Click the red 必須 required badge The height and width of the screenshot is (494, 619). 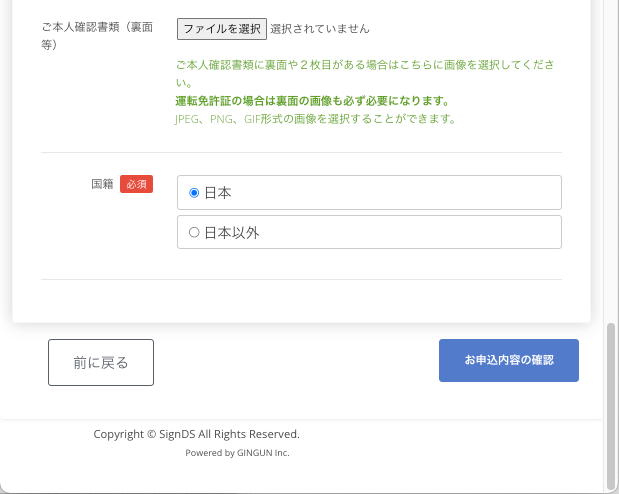[x=136, y=184]
